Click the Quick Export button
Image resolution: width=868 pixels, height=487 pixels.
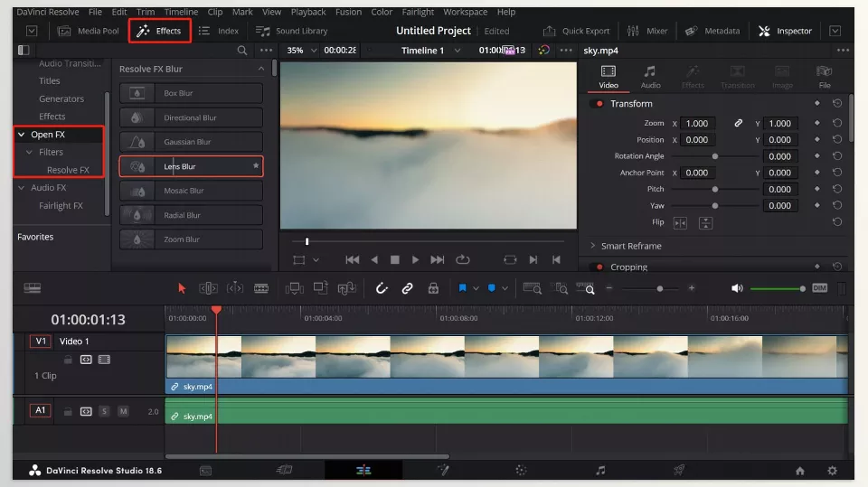point(576,31)
